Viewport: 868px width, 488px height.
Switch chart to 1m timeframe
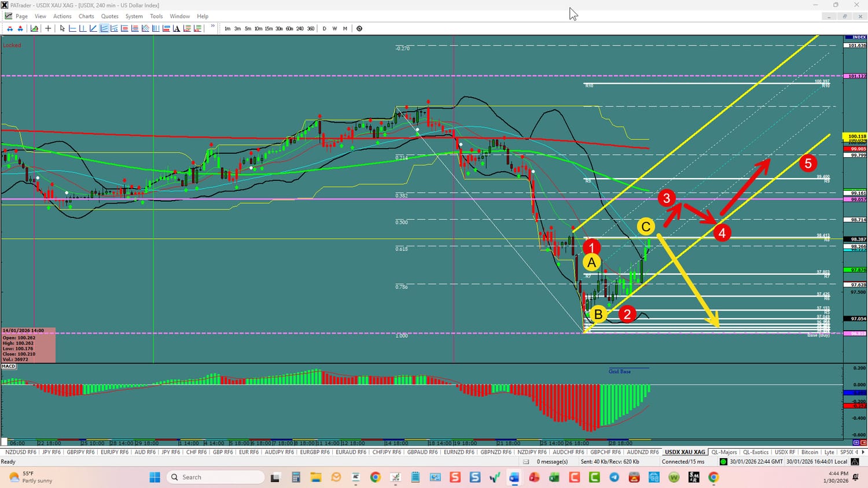[x=227, y=28]
